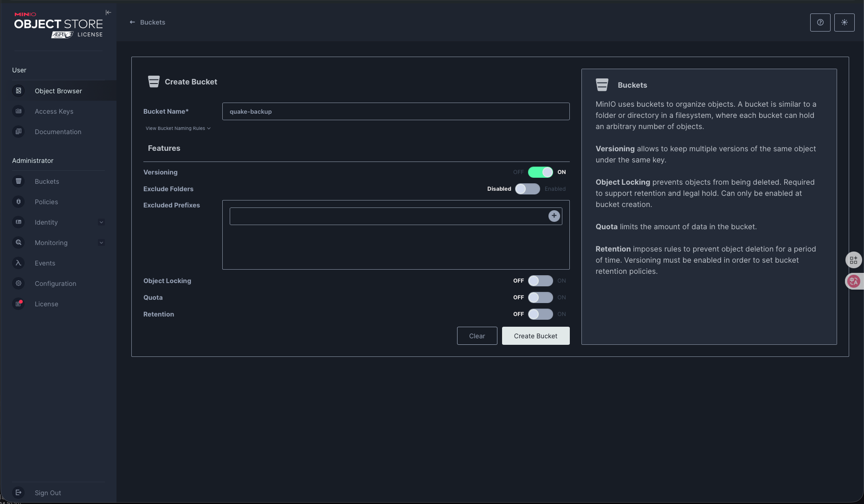Enable the Quota toggle
Screen dimensions: 864x504
[x=540, y=297]
